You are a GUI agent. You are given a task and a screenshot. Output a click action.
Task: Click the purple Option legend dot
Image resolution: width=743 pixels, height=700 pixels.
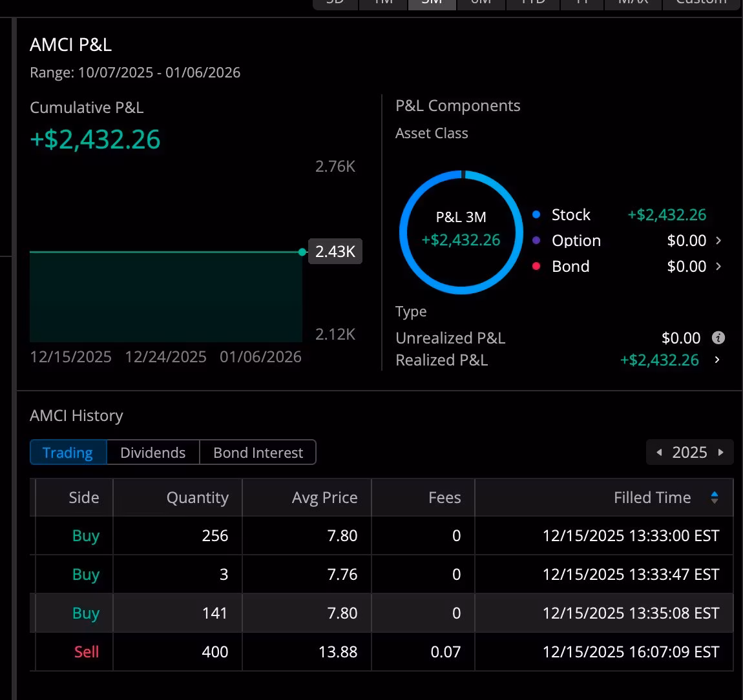pos(536,241)
